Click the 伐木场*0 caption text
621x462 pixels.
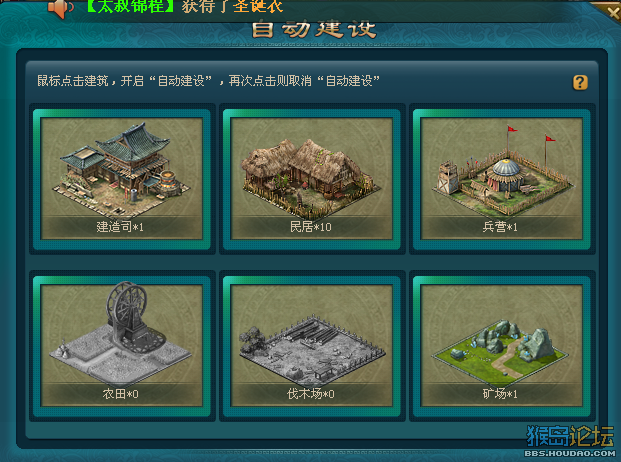(310, 394)
